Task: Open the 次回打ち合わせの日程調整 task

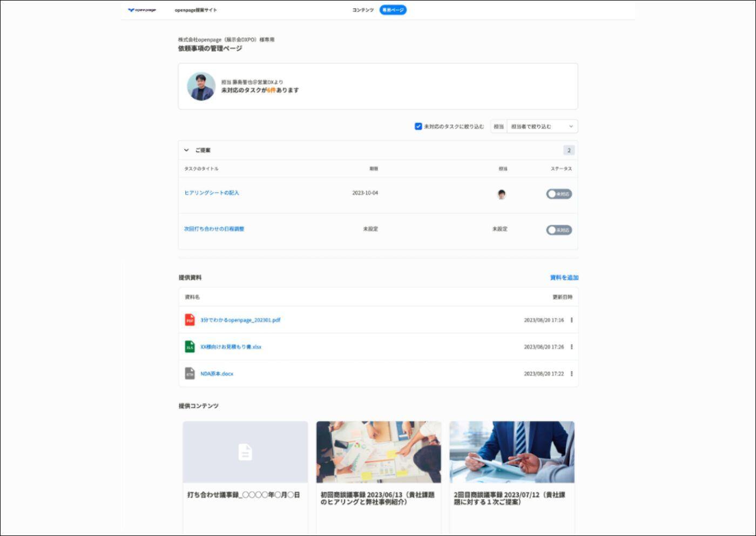Action: click(214, 229)
